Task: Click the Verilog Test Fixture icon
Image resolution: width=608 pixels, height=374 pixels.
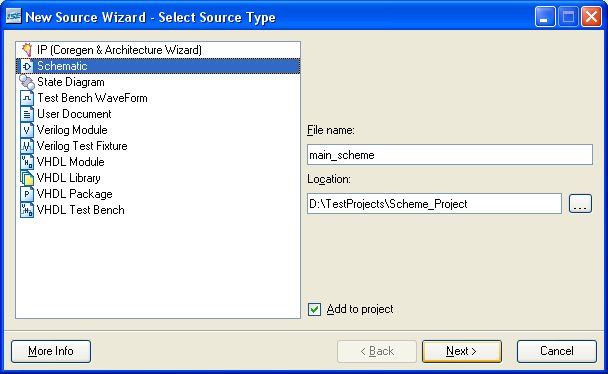Action: coord(27,146)
